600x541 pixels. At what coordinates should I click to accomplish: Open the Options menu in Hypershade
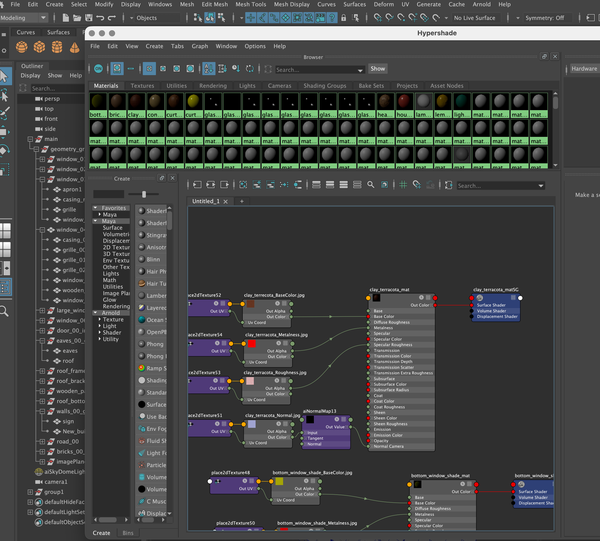coord(255,46)
